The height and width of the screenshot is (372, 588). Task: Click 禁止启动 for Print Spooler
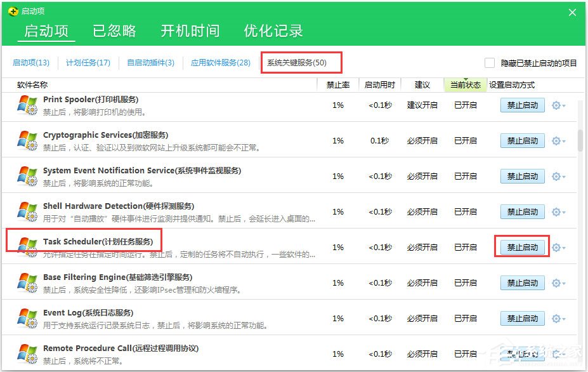(522, 105)
